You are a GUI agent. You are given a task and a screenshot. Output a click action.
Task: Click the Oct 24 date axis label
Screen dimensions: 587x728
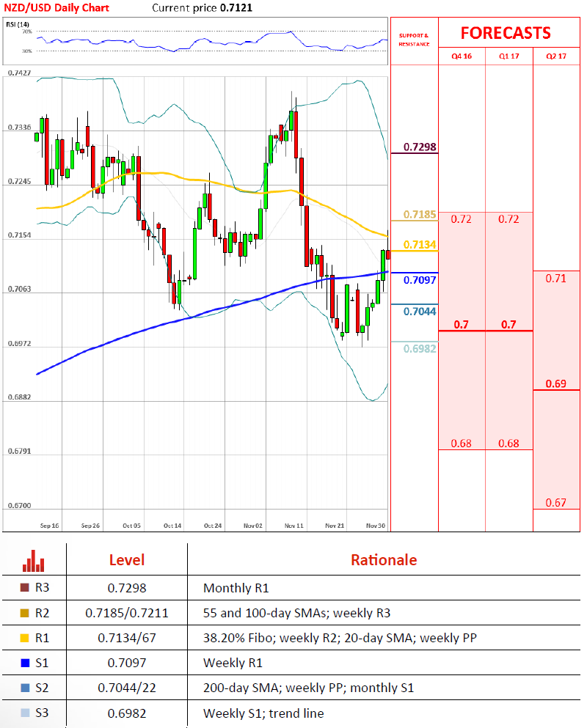click(x=213, y=526)
